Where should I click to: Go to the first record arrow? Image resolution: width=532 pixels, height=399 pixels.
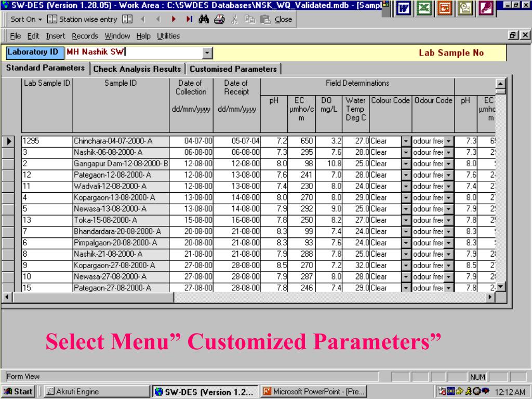[x=143, y=19]
